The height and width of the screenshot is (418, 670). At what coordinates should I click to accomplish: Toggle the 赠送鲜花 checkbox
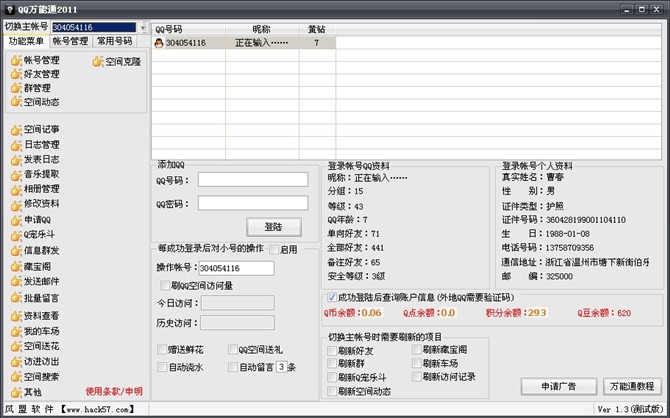click(162, 350)
